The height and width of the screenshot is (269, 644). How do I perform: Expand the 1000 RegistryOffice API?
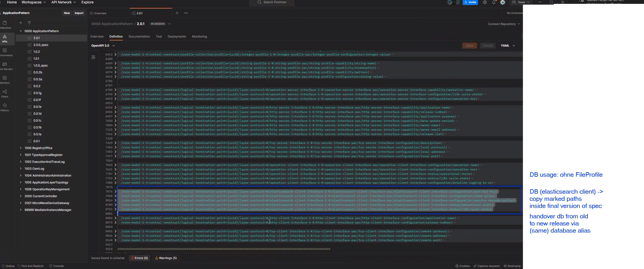21,148
